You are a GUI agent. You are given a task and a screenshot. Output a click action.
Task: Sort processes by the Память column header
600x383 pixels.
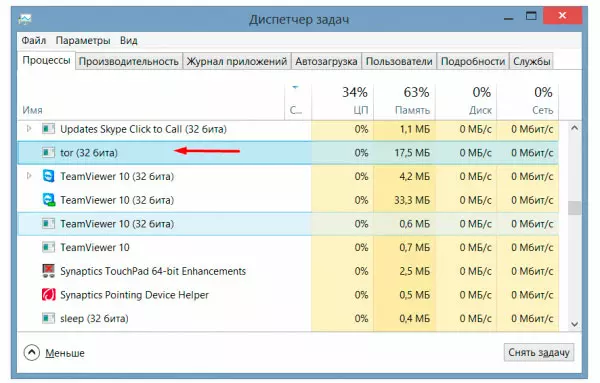[x=404, y=101]
